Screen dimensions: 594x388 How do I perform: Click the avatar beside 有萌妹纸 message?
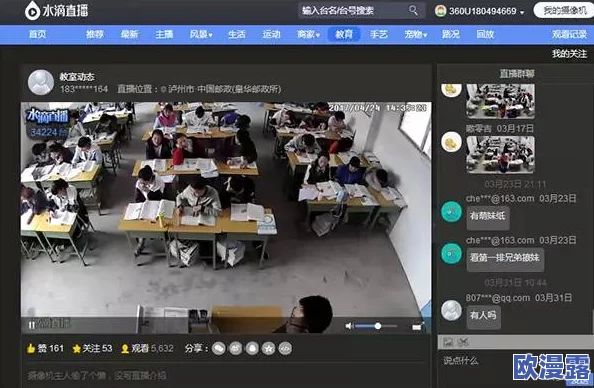451,212
